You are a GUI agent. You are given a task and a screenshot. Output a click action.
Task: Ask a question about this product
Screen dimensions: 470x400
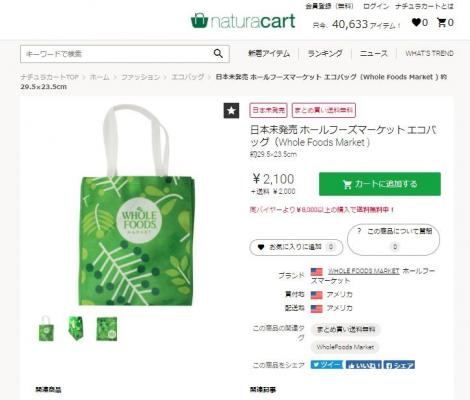pos(394,239)
